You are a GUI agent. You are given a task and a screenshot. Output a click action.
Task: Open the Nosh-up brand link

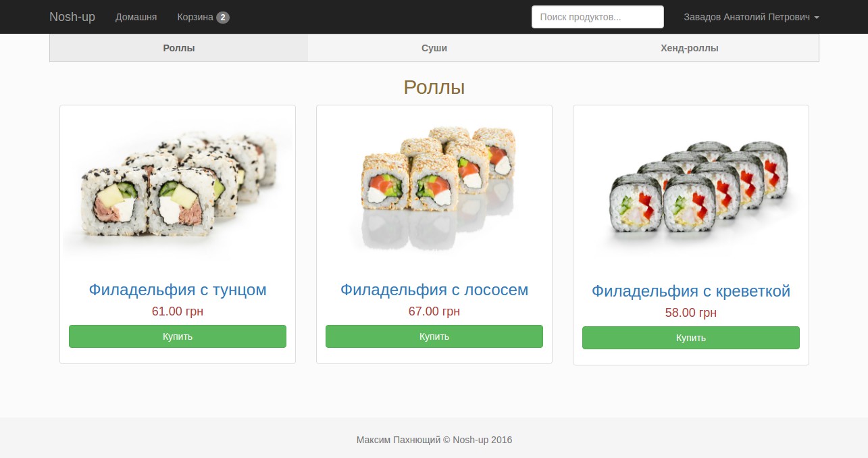(x=72, y=17)
